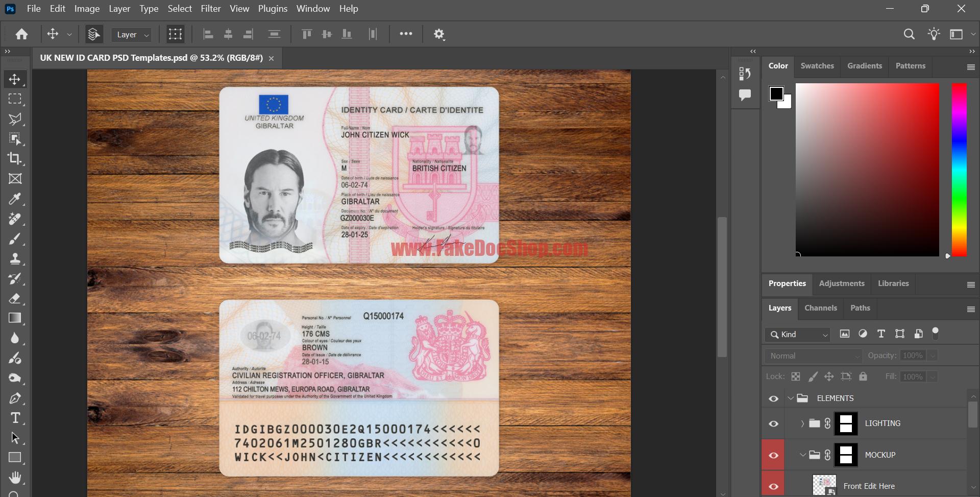Close the UK NEW ID CARD document tab
Image resolution: width=980 pixels, height=497 pixels.
click(271, 58)
